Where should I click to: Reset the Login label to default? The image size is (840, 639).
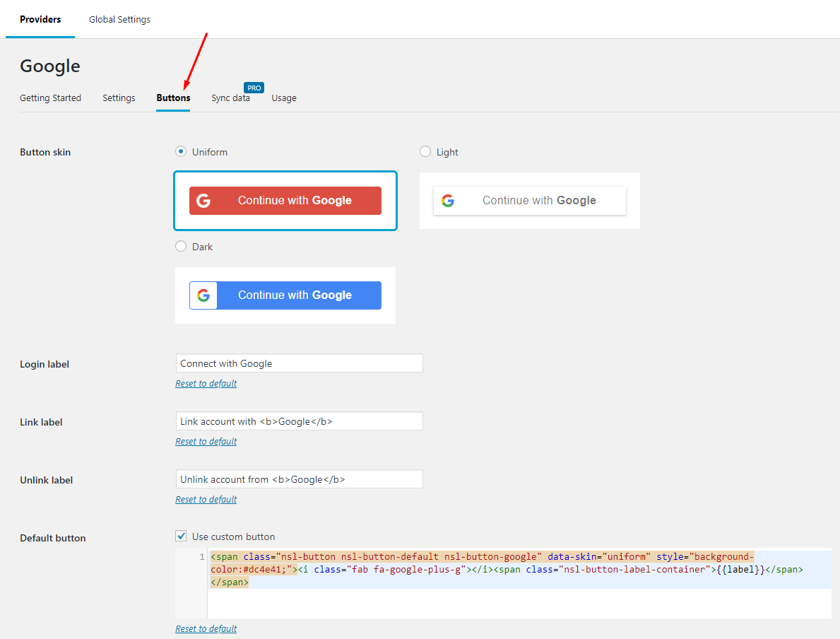[206, 383]
